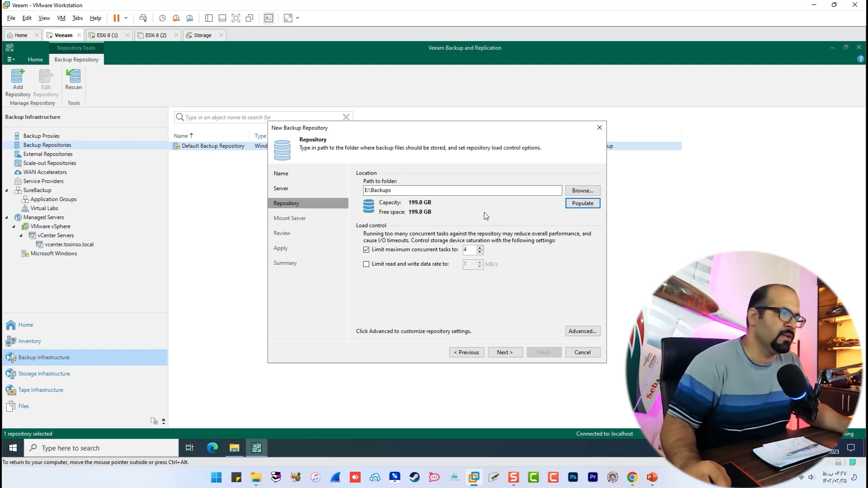Viewport: 868px width, 488px height.
Task: Collapse the vCenter Servers tree node
Action: click(x=21, y=235)
